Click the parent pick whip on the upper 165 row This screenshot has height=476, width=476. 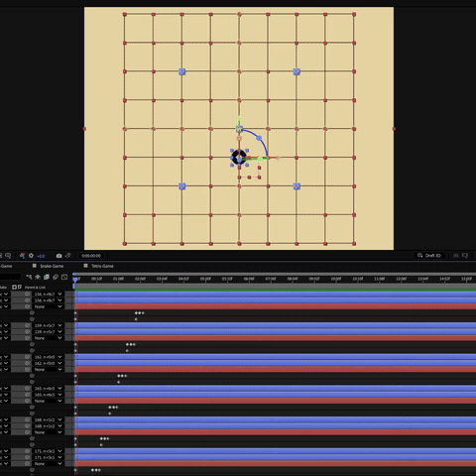(28, 388)
